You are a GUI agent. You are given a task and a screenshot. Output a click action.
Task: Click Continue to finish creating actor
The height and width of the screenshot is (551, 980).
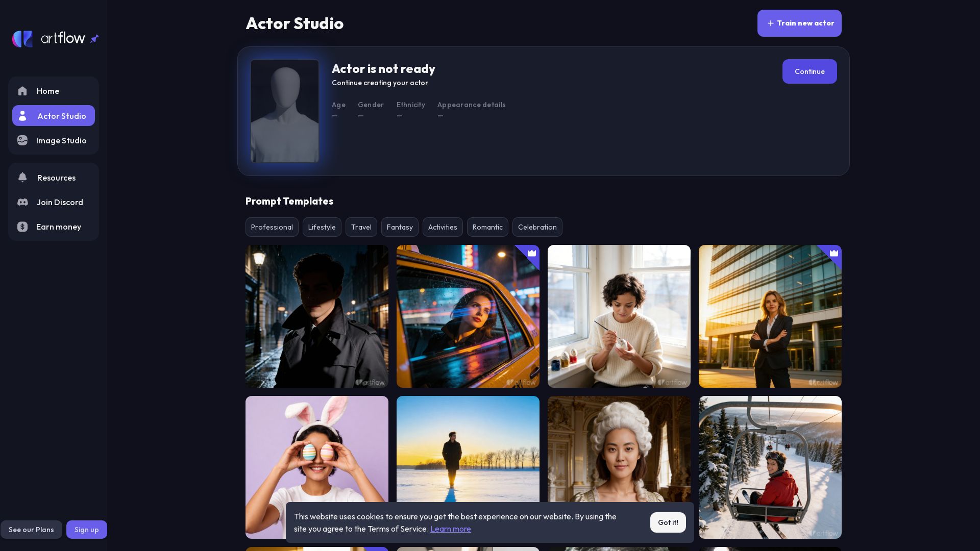(x=809, y=71)
